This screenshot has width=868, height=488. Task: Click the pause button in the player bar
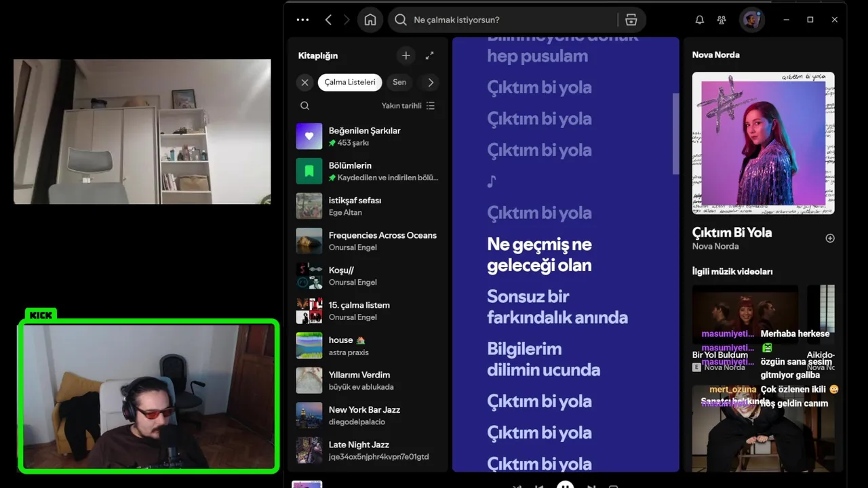pos(565,485)
